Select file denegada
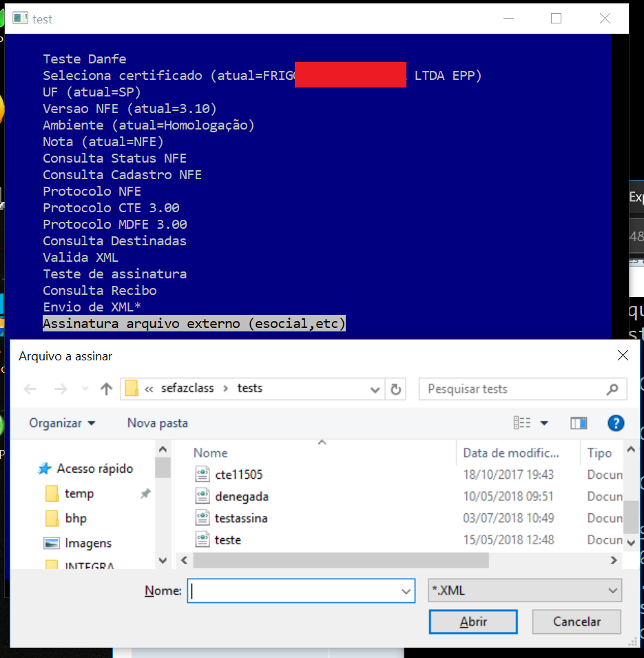644x658 pixels. tap(242, 497)
